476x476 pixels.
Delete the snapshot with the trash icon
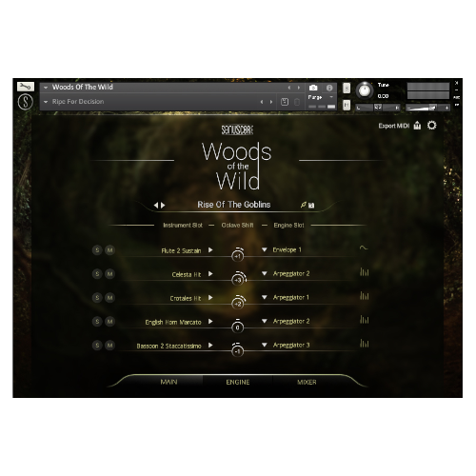297,102
